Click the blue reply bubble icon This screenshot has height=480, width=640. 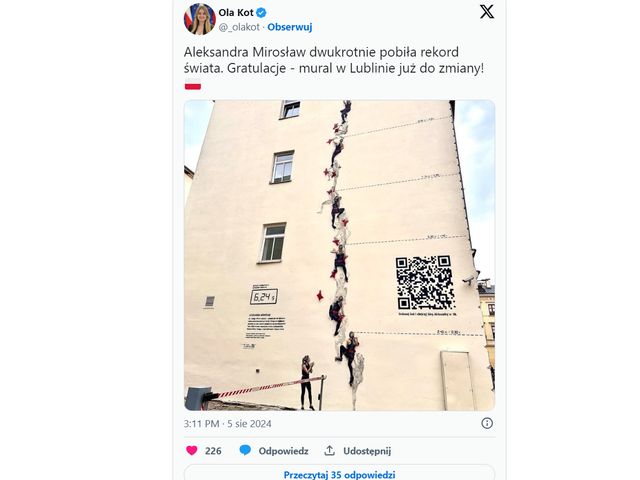click(x=245, y=451)
